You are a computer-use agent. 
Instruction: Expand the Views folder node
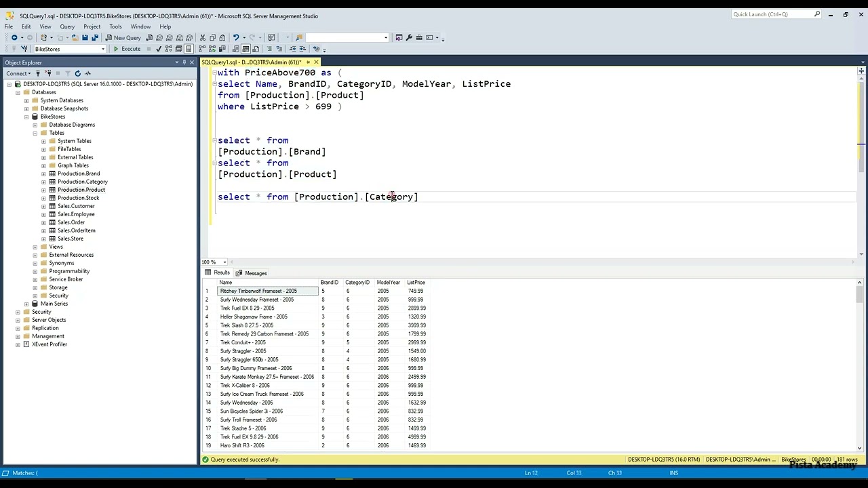35,247
